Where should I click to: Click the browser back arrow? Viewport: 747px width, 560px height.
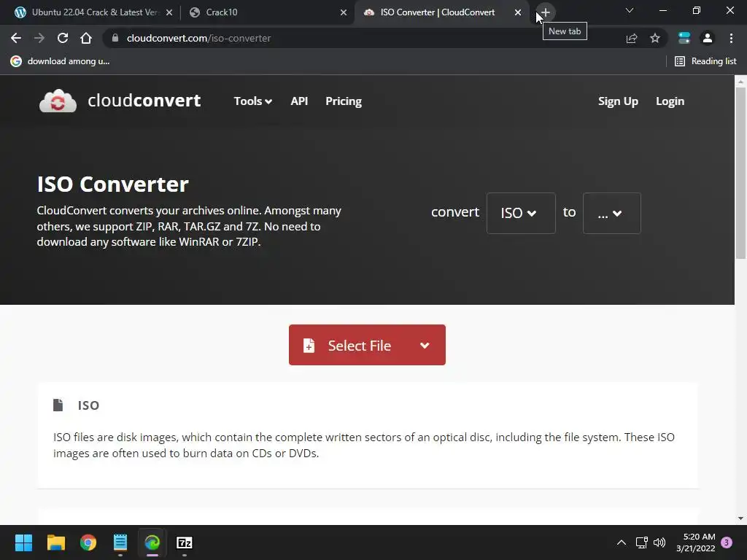pyautogui.click(x=16, y=38)
